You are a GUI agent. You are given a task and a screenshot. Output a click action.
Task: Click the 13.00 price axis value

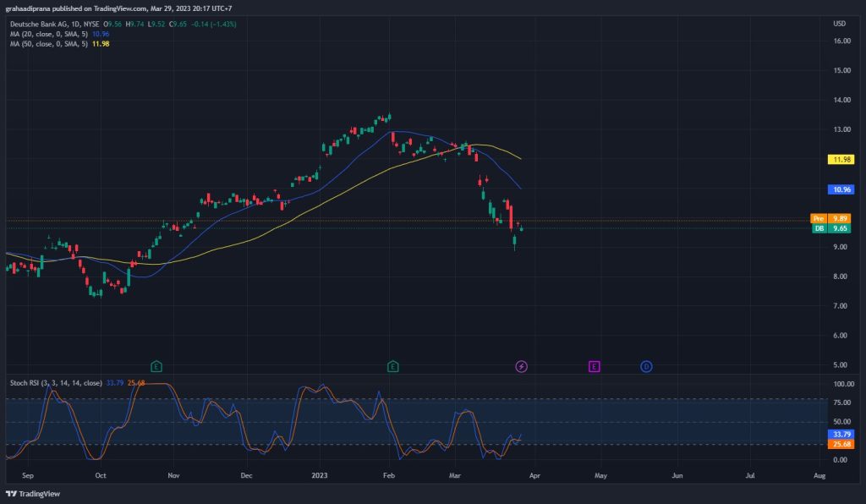pos(841,129)
